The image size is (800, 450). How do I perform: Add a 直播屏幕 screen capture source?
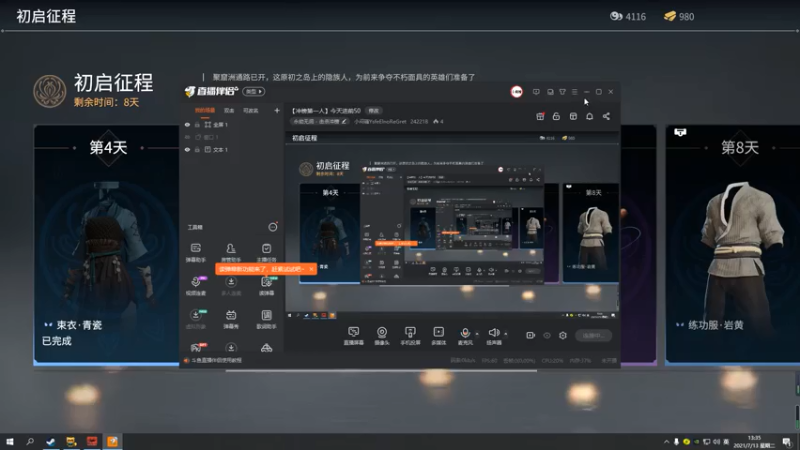(354, 336)
